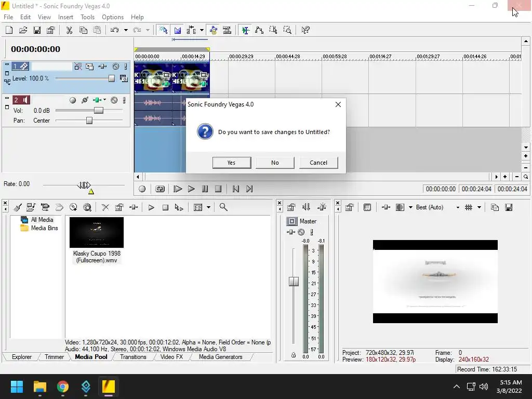Mute audio track 2
The image size is (532, 399).
pyautogui.click(x=114, y=100)
